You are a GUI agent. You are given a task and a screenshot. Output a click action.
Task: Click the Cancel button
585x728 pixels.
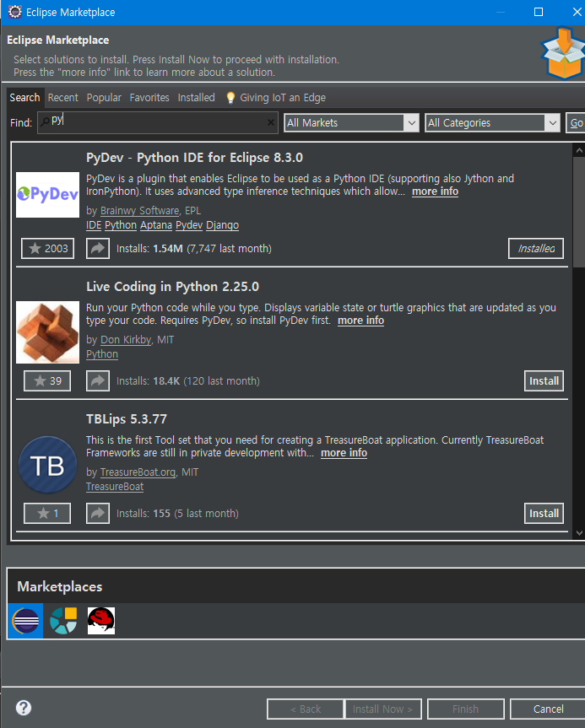coord(549,709)
